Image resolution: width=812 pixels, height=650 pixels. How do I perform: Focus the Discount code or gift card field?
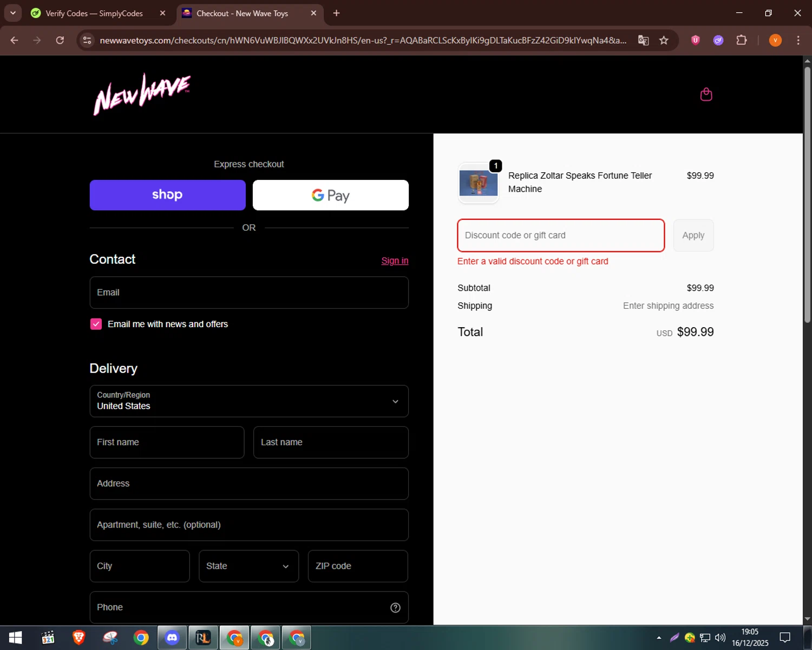pyautogui.click(x=561, y=235)
